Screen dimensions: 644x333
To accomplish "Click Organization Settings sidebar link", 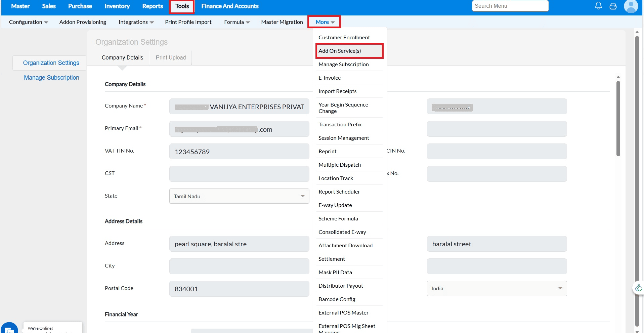I will tap(51, 63).
